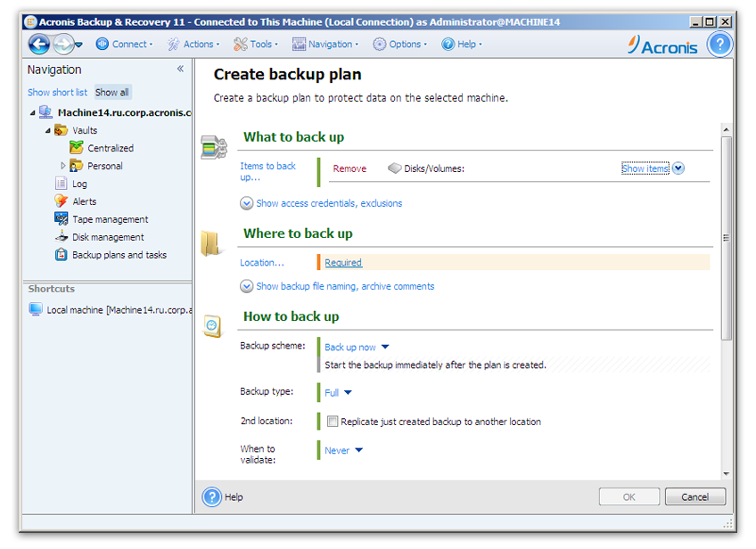Viewport: 756px width, 549px height.
Task: Collapse the Navigation pane with double chevron
Action: 180,69
